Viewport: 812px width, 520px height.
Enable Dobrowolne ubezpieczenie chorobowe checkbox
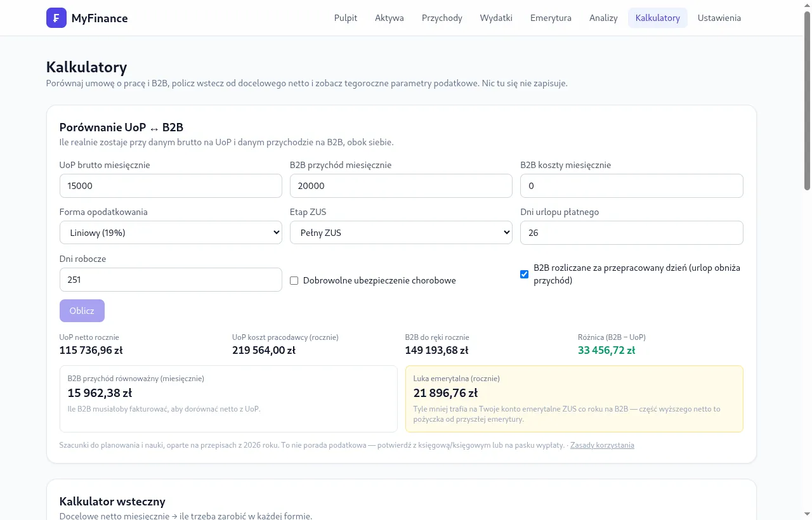pos(294,280)
